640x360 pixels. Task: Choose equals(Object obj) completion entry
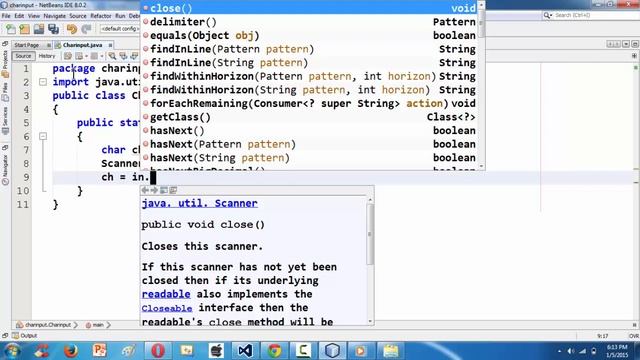point(309,36)
